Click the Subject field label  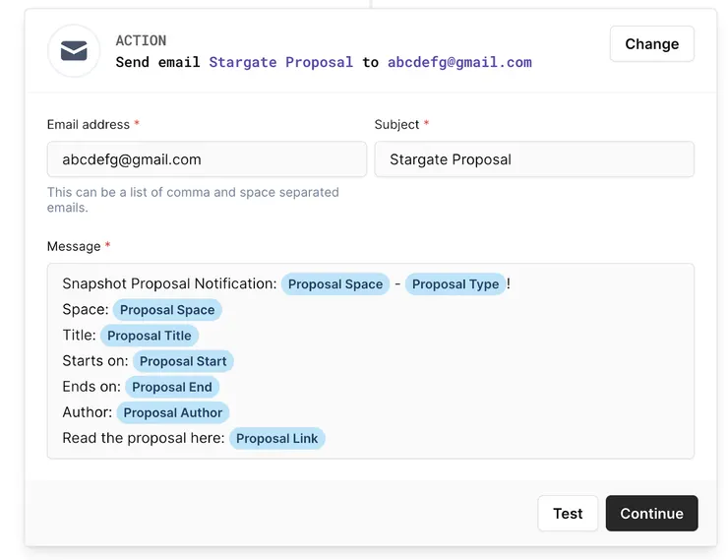(396, 125)
